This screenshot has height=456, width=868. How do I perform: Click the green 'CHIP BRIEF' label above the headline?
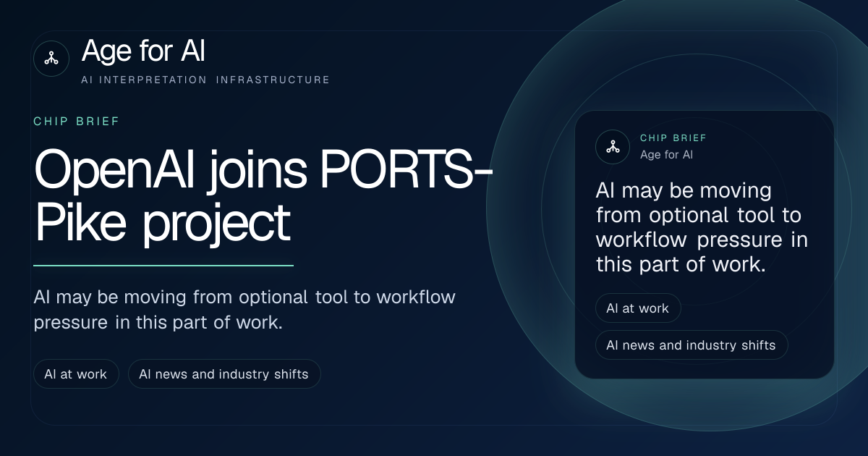click(x=77, y=122)
